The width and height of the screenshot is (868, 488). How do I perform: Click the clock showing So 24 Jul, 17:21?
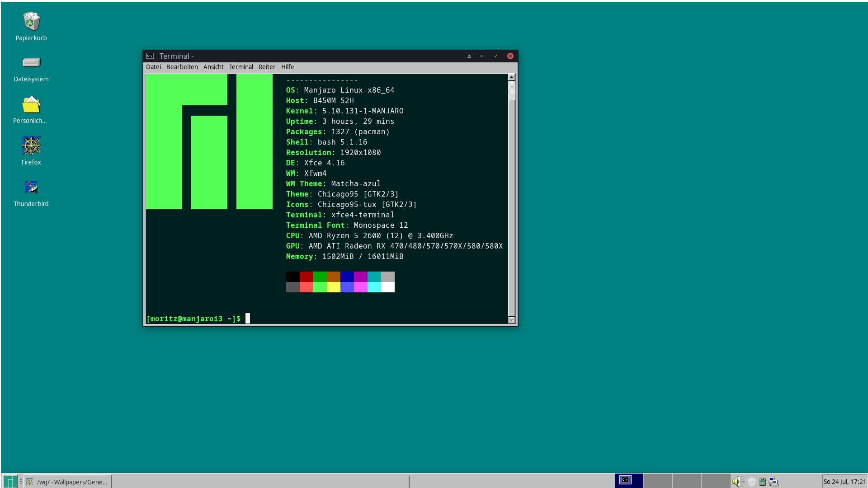[844, 482]
